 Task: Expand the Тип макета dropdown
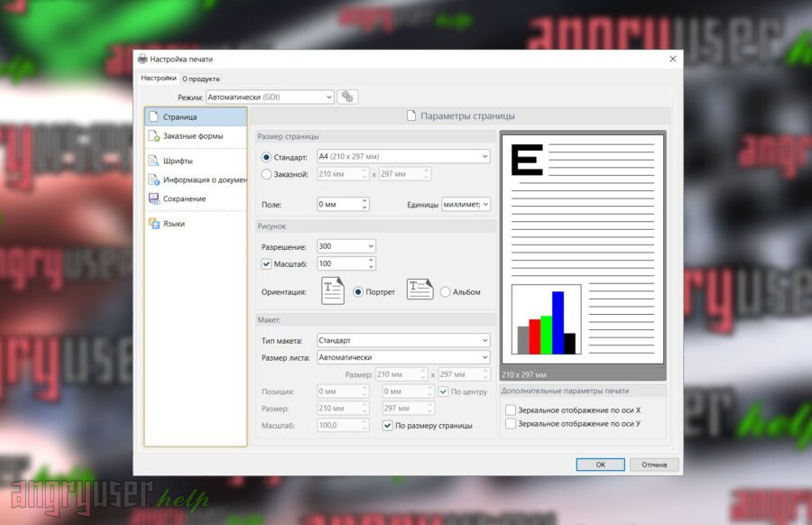coord(484,340)
